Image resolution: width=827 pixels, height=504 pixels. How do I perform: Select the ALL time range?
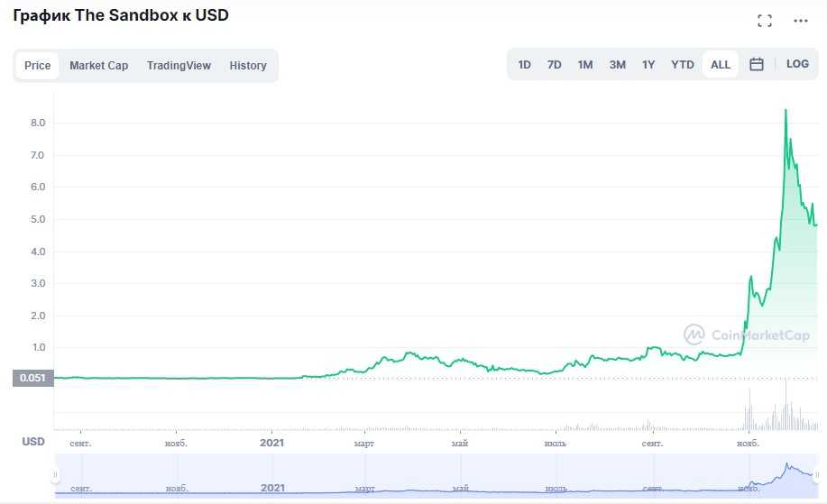pos(721,65)
